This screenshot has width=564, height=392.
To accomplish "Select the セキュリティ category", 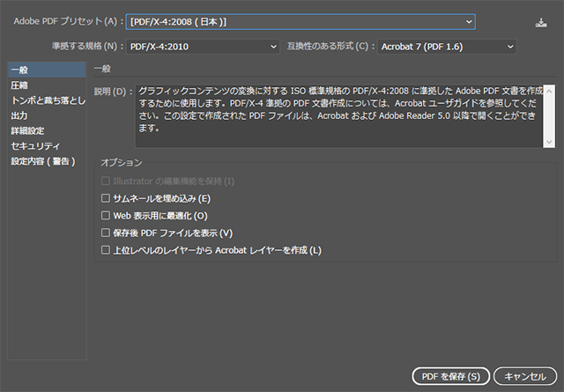I will coord(47,145).
